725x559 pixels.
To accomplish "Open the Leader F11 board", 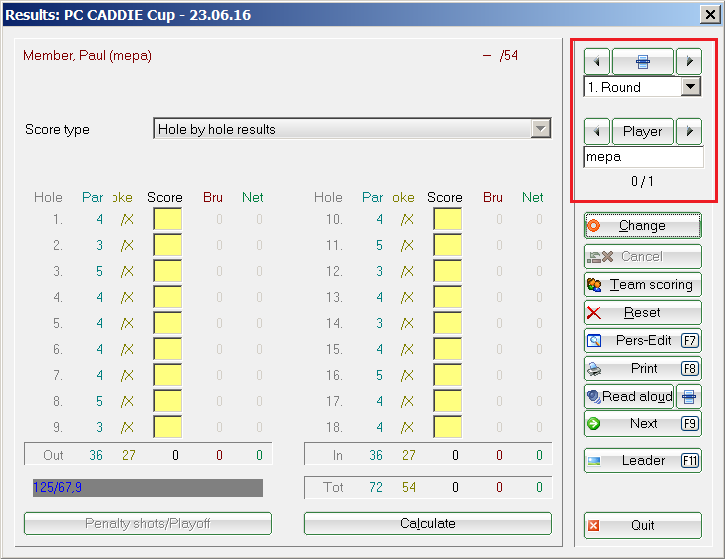I will coord(643,461).
